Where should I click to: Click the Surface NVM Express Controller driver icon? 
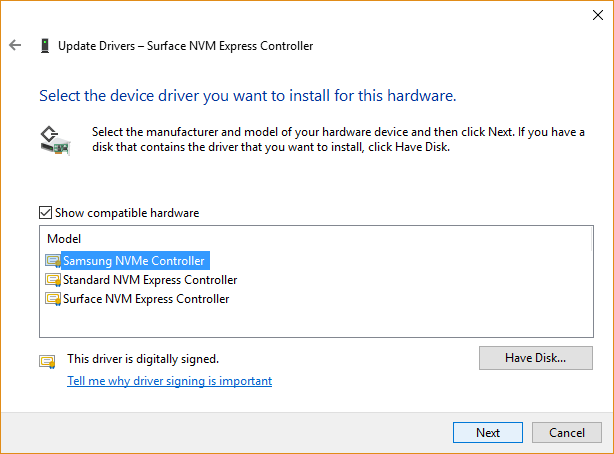[x=53, y=299]
